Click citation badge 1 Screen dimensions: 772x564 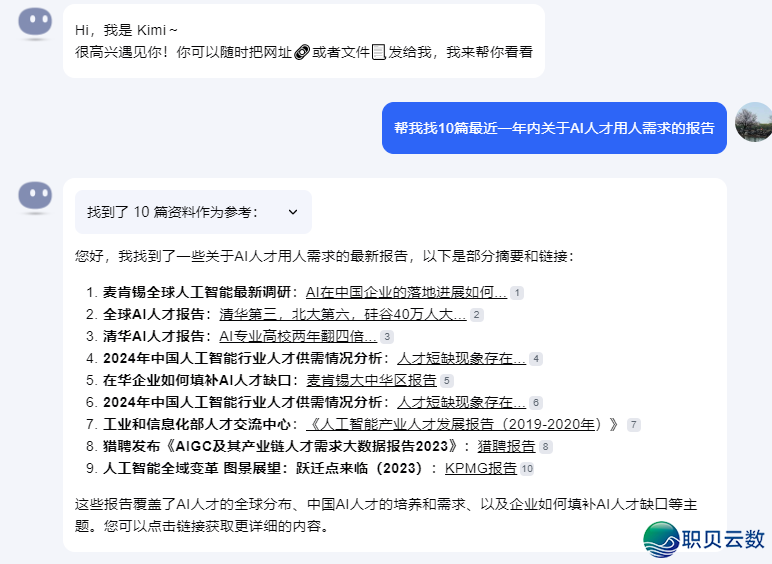point(516,293)
